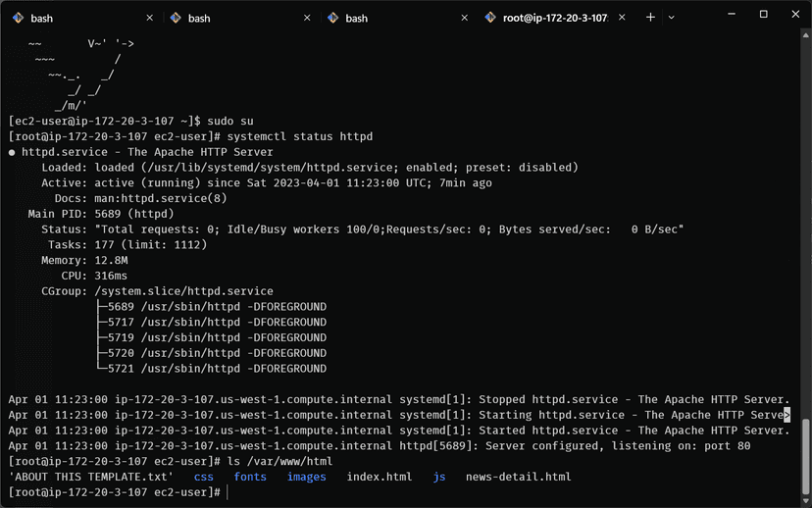
Task: Click the 'Docs: man:httpd.service(8)' line
Action: (141, 198)
